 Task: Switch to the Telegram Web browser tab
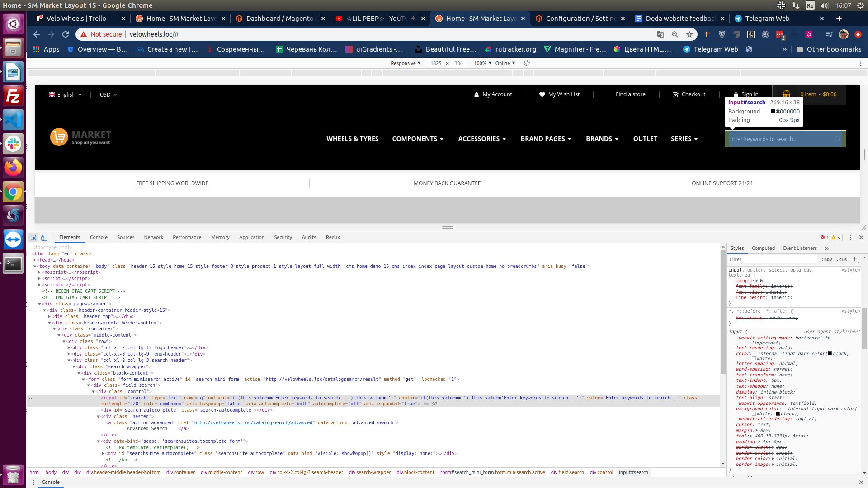(x=779, y=19)
